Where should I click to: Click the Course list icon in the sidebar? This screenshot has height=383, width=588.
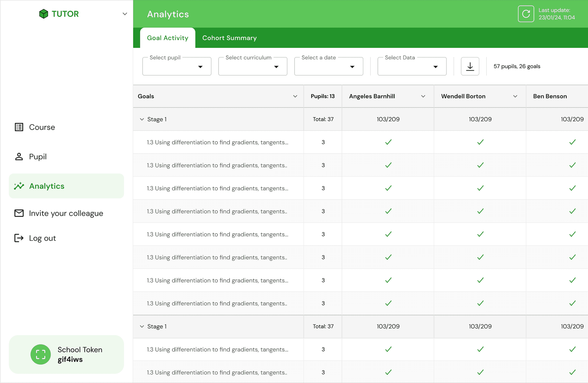(x=19, y=127)
